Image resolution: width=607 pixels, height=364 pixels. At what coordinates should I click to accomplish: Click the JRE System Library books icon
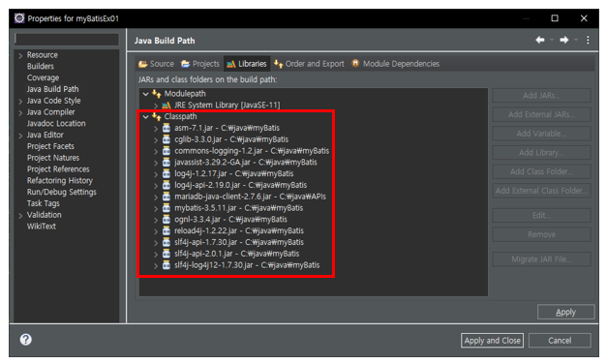pyautogui.click(x=167, y=105)
